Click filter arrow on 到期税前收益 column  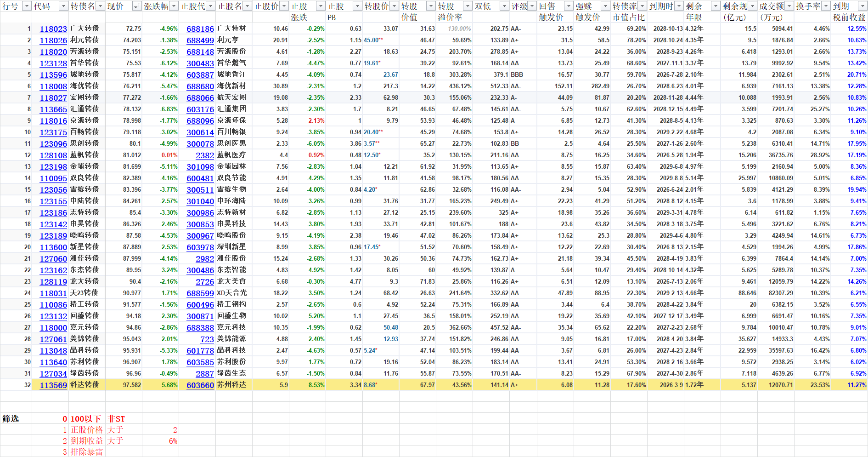[x=862, y=6]
